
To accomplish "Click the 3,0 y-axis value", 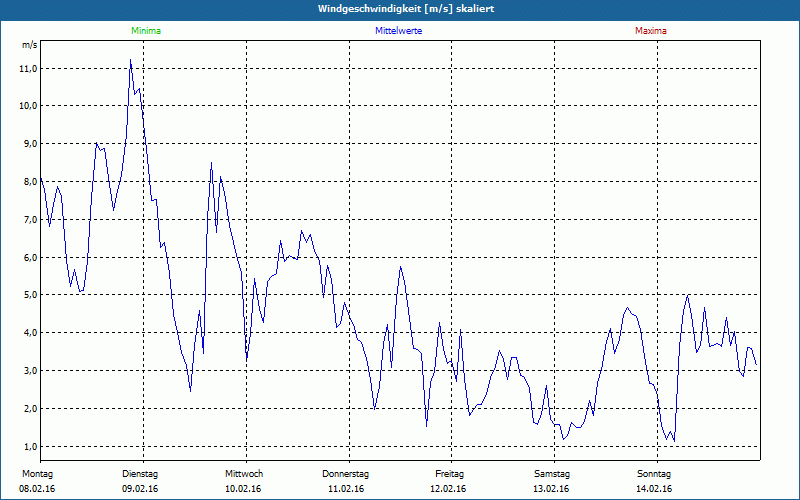I will pos(30,370).
